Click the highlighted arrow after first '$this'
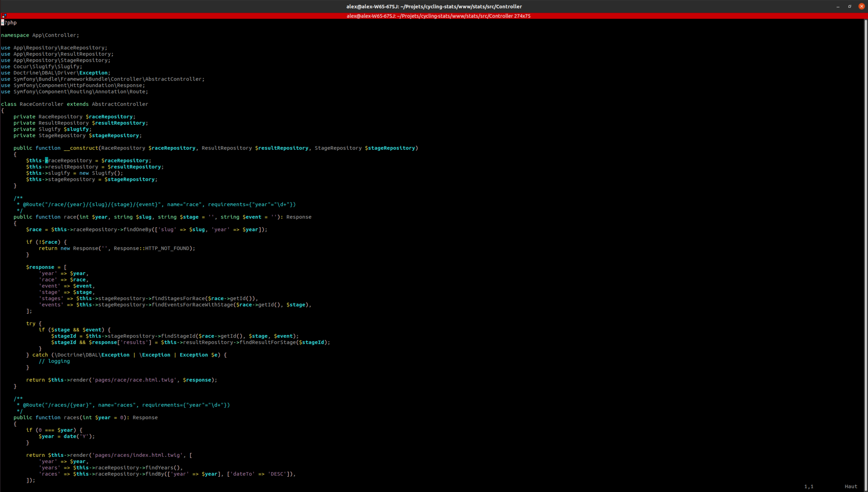The width and height of the screenshot is (868, 492). pos(46,160)
